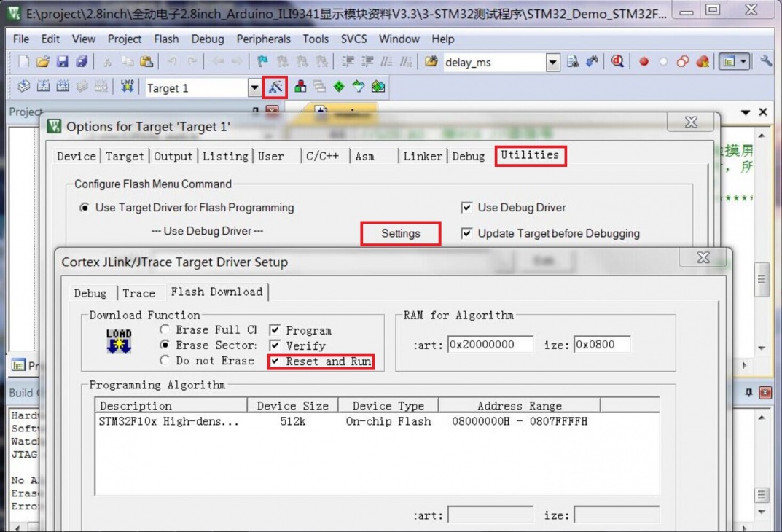
Task: Expand the window layout dropdown arrow
Action: [743, 62]
